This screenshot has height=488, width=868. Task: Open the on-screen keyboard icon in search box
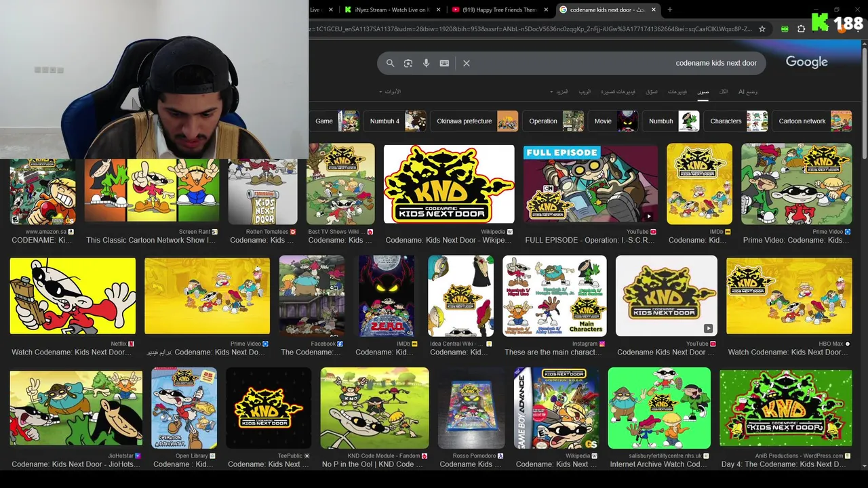point(444,63)
